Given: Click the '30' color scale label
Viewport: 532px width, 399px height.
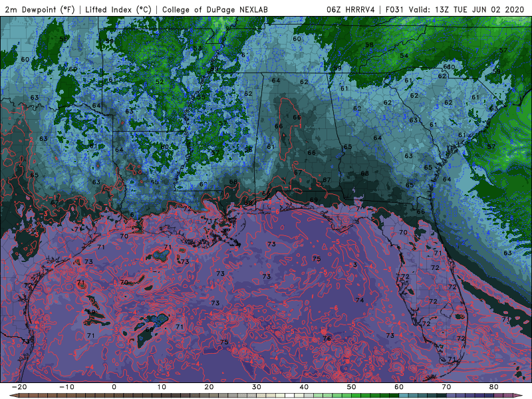Looking at the screenshot, I should click(257, 387).
